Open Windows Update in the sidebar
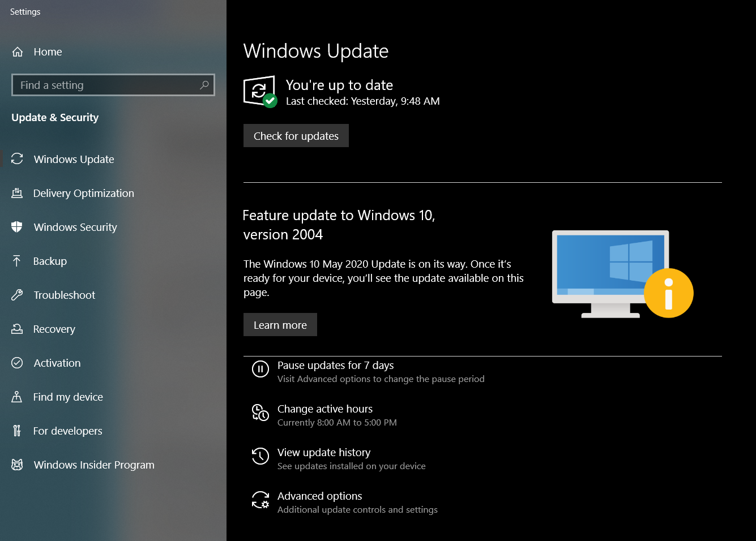Screen dimensions: 756x541 [x=74, y=159]
